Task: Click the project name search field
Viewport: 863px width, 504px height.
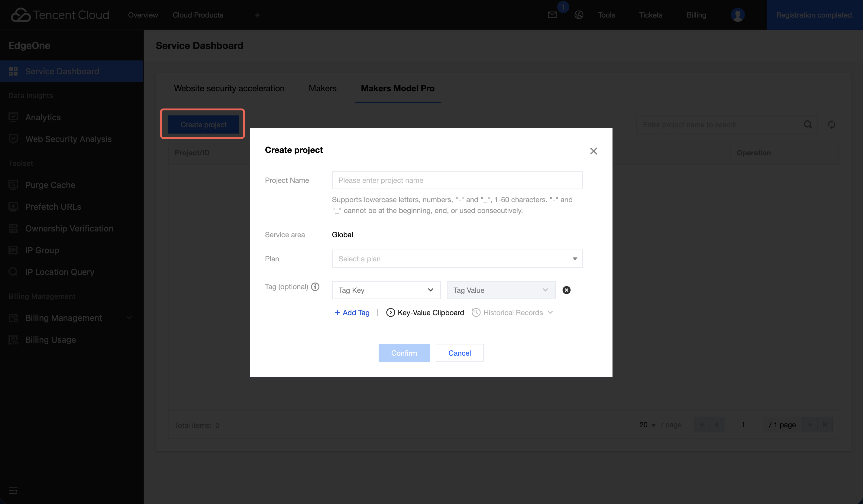Action: click(x=726, y=124)
